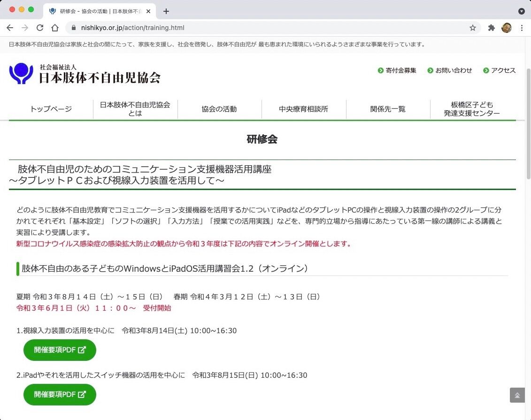This screenshot has width=531, height=420.
Task: Select トップページ in the navigation menu
Action: (x=50, y=109)
